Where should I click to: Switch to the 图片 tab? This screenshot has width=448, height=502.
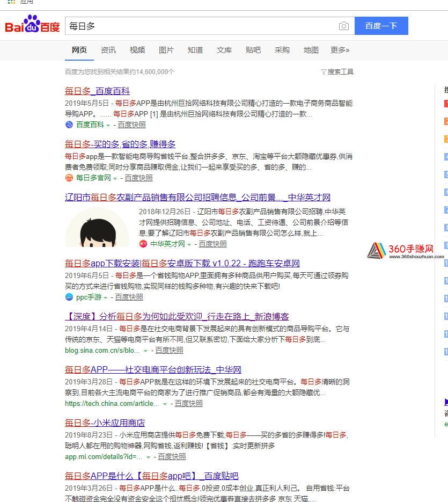166,50
